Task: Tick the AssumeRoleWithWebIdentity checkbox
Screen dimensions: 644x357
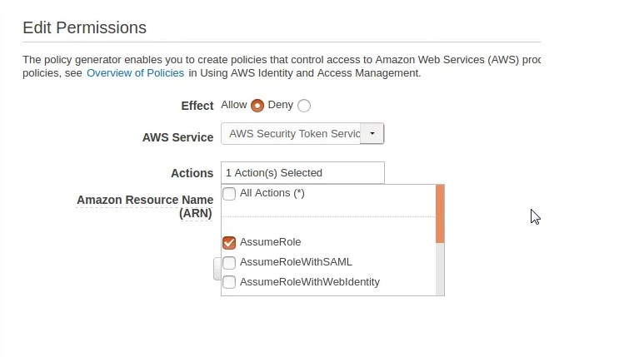Action: (229, 282)
